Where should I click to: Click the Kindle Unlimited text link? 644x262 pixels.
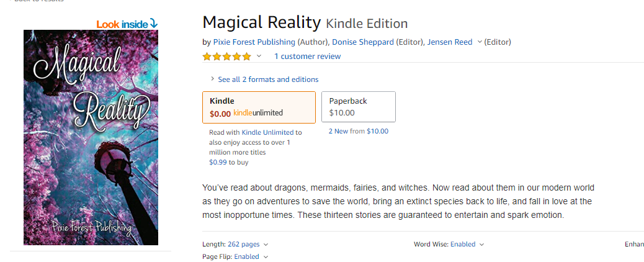(x=272, y=132)
